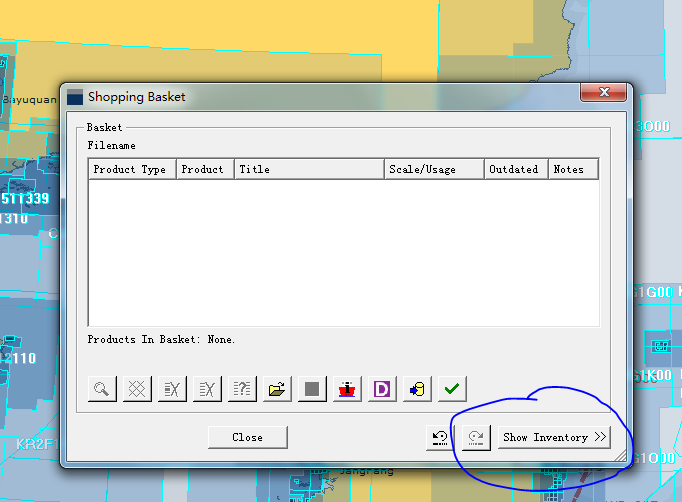The image size is (682, 502).
Task: Click the list with question mark icon
Action: (x=243, y=389)
